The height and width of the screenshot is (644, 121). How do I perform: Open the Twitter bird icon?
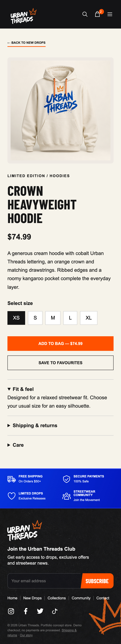[x=40, y=611]
